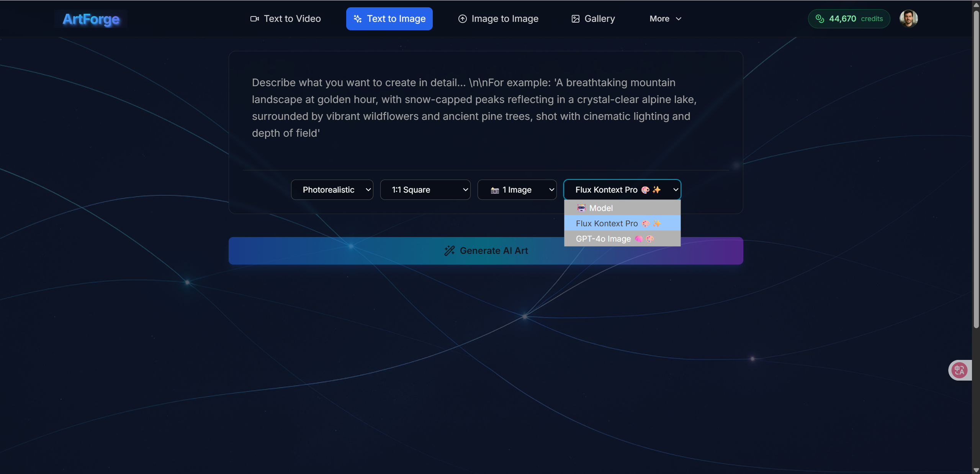This screenshot has width=980, height=474.
Task: Switch to Image to Image tab
Action: click(x=498, y=19)
